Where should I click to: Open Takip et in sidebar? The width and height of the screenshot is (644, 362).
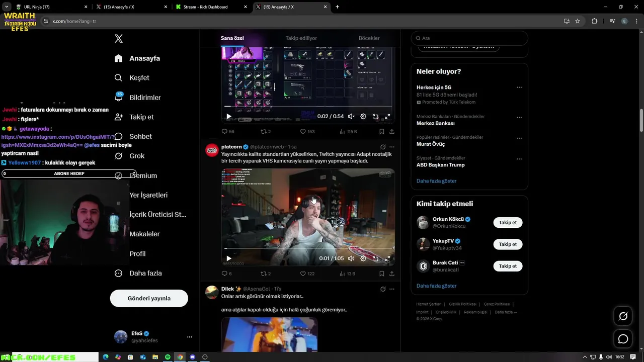pos(134,117)
